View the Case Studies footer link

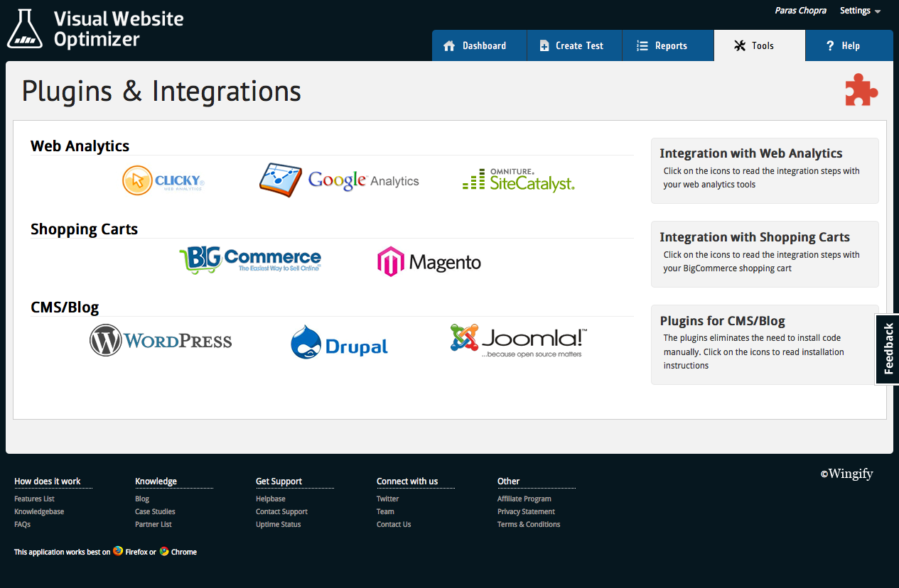tap(155, 511)
